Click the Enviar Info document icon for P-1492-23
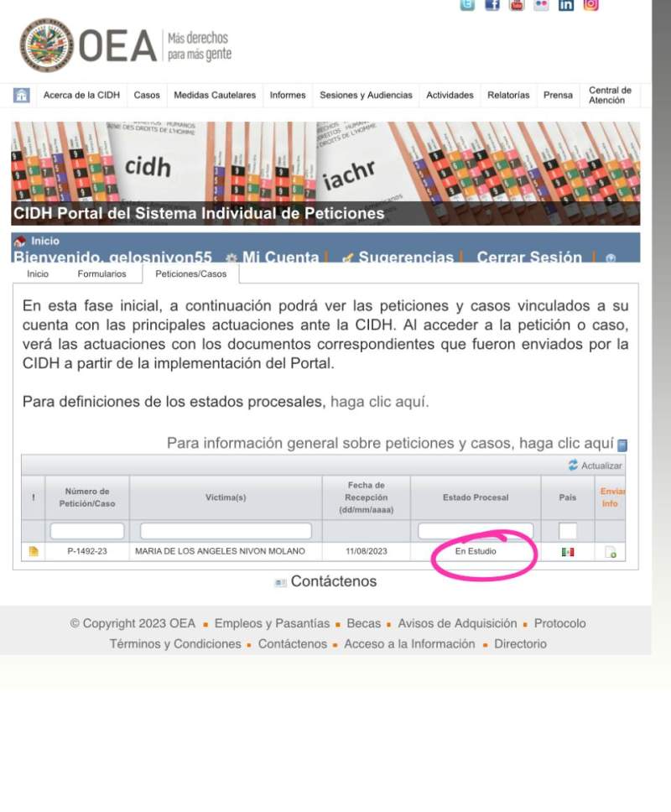Image resolution: width=671 pixels, height=812 pixels. pyautogui.click(x=611, y=552)
